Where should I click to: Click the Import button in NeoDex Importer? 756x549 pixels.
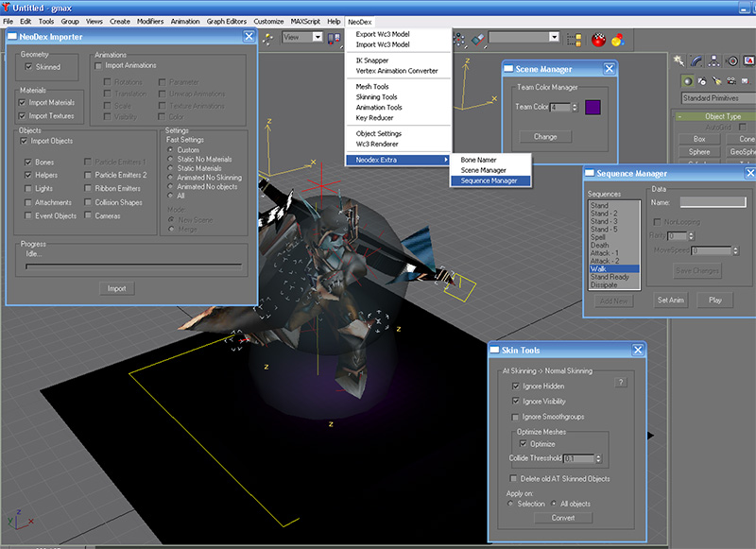point(116,288)
